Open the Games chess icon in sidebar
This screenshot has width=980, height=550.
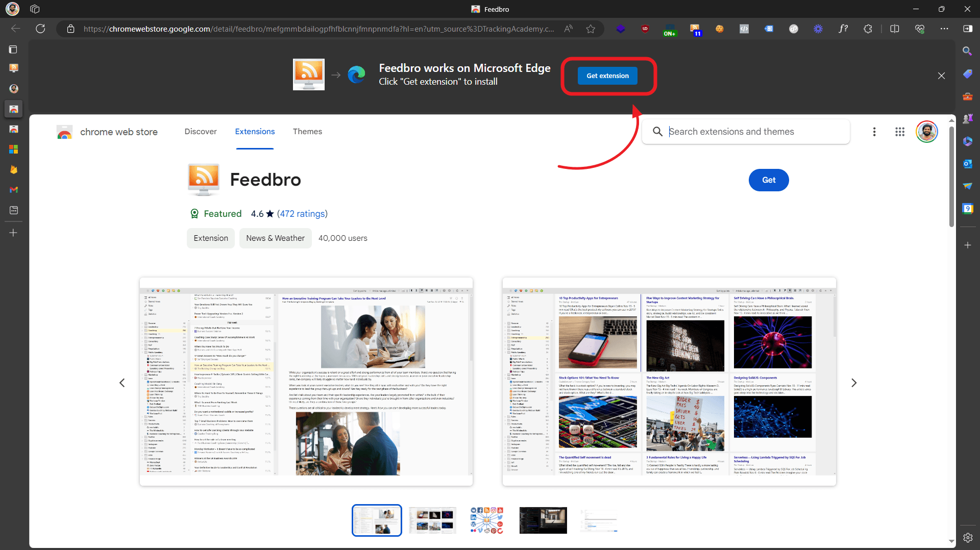tap(967, 119)
